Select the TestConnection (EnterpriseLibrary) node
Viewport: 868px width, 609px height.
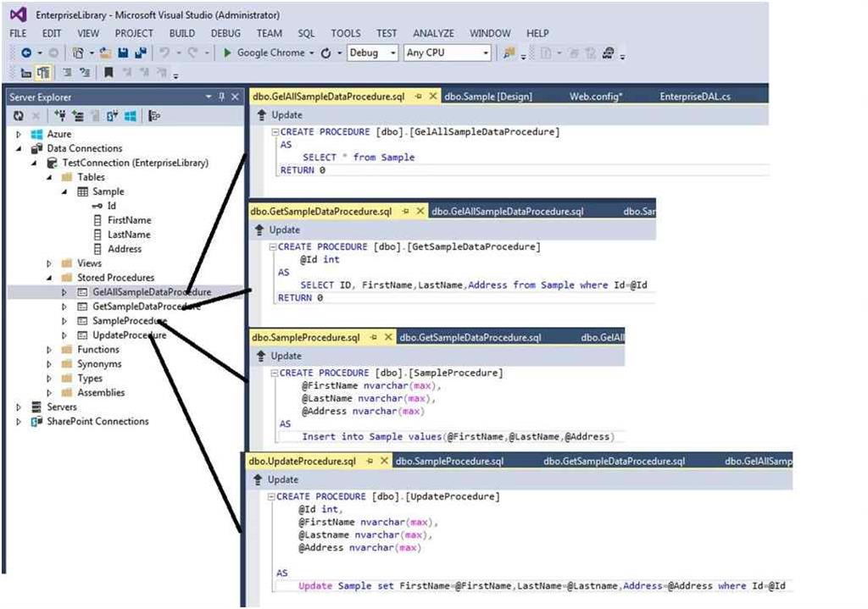coord(135,163)
